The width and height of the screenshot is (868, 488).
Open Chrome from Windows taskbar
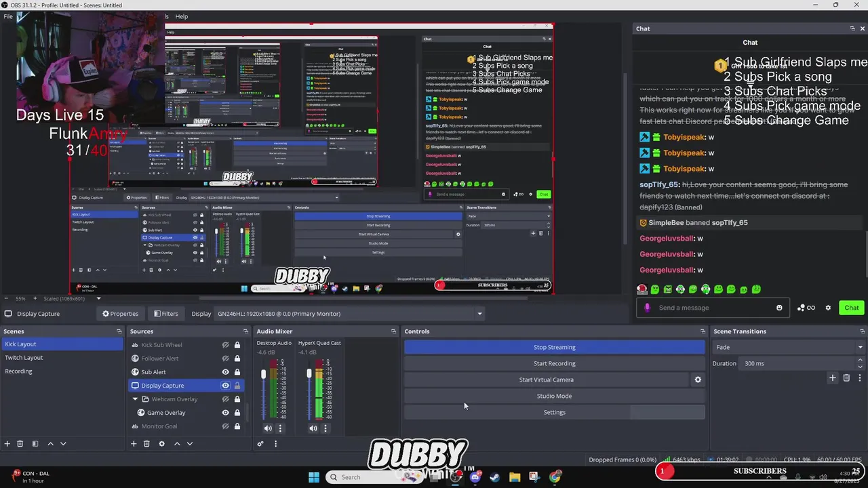click(x=555, y=477)
